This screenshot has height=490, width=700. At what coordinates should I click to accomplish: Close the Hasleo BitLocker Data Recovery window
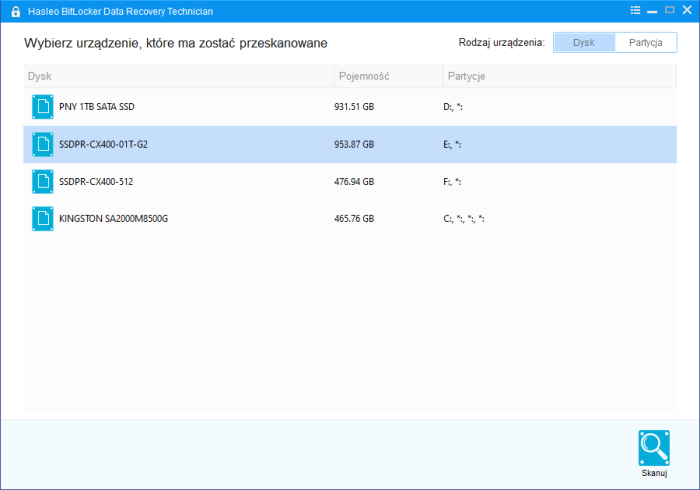coord(687,10)
